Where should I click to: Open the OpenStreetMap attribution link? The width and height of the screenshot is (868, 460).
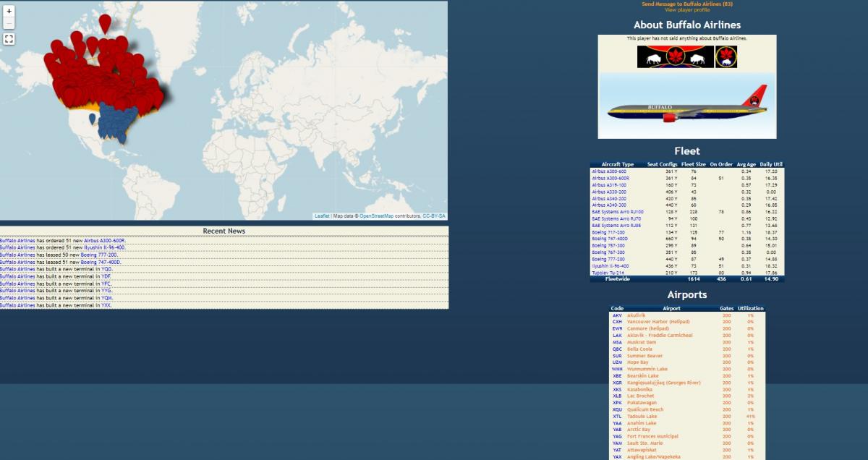[376, 216]
